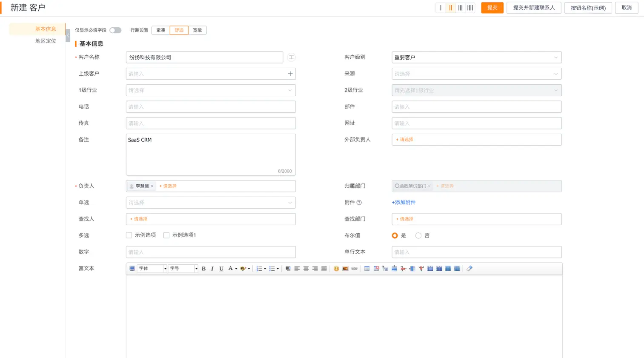Open the 字体 font dropdown
This screenshot has width=644, height=358.
(152, 268)
